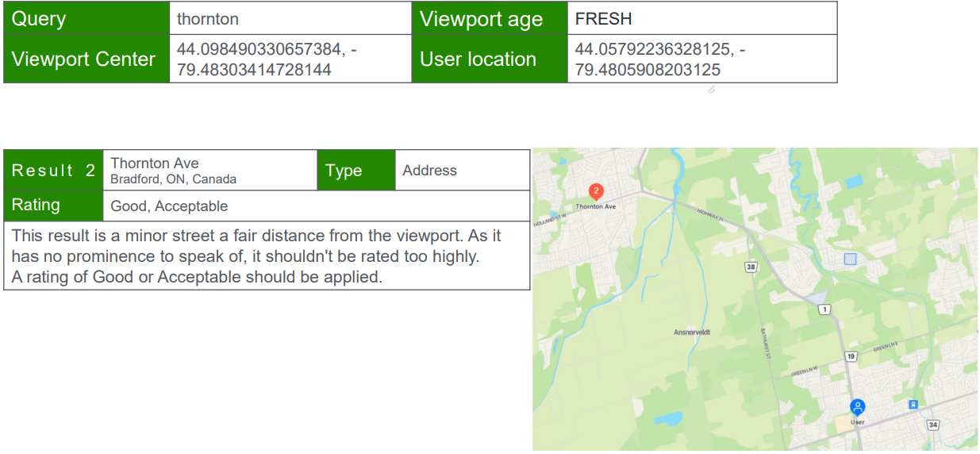Click the red result 2 map pin

pyautogui.click(x=597, y=191)
